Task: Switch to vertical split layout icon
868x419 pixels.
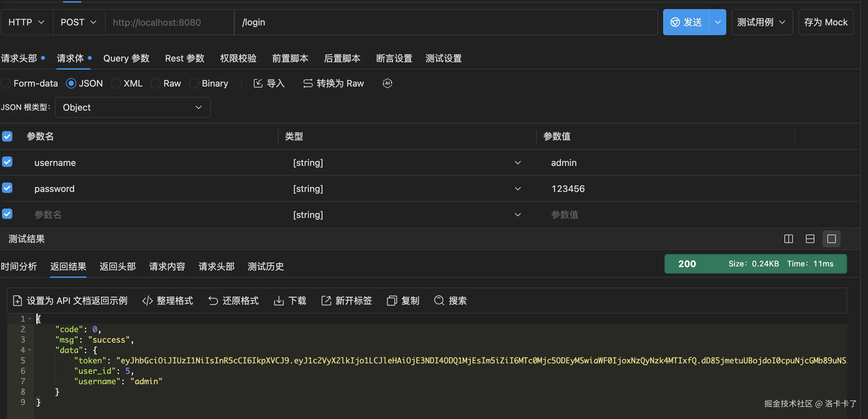Action: pos(788,239)
